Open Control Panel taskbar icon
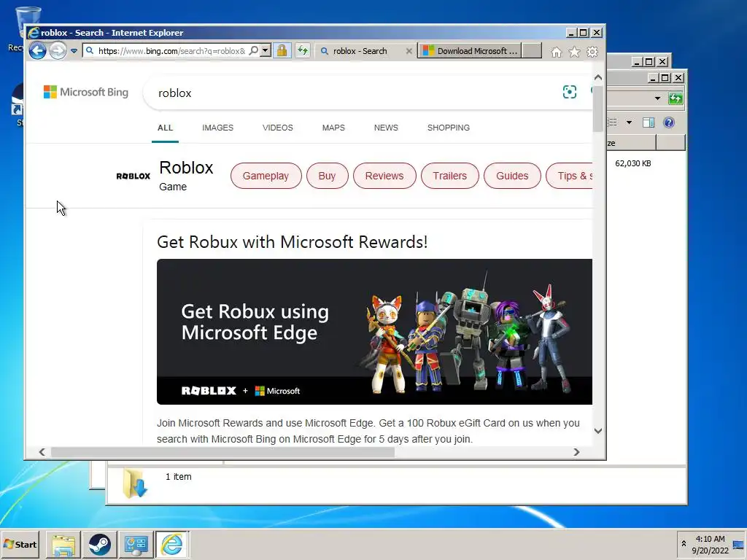The height and width of the screenshot is (560, 747). click(x=136, y=545)
